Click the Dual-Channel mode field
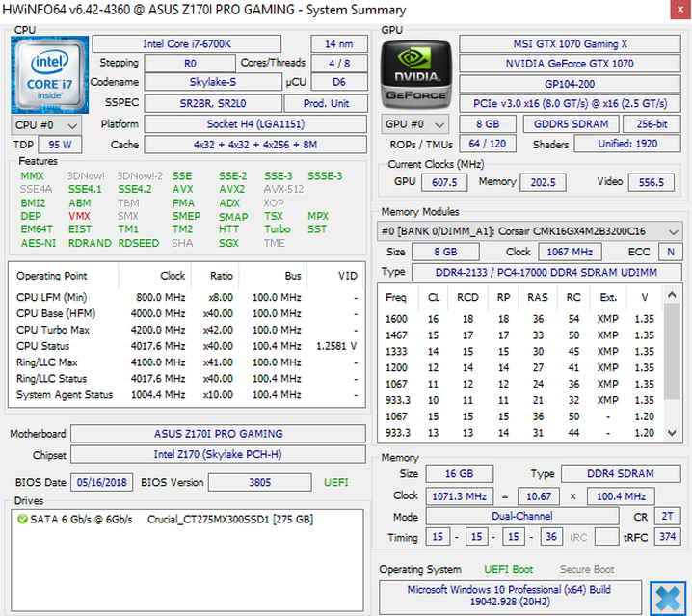 tap(522, 516)
